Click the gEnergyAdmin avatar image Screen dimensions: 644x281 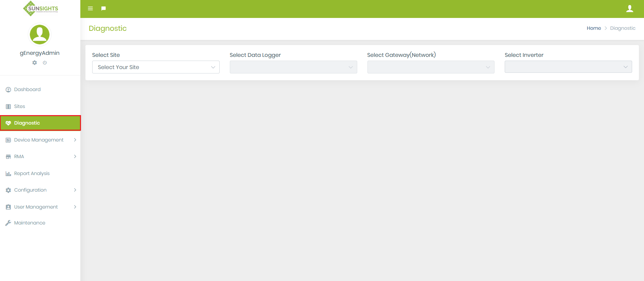click(x=40, y=34)
